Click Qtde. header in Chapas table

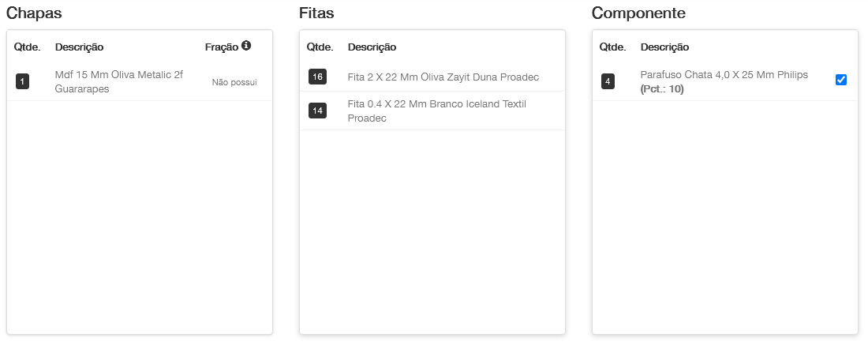pyautogui.click(x=27, y=47)
